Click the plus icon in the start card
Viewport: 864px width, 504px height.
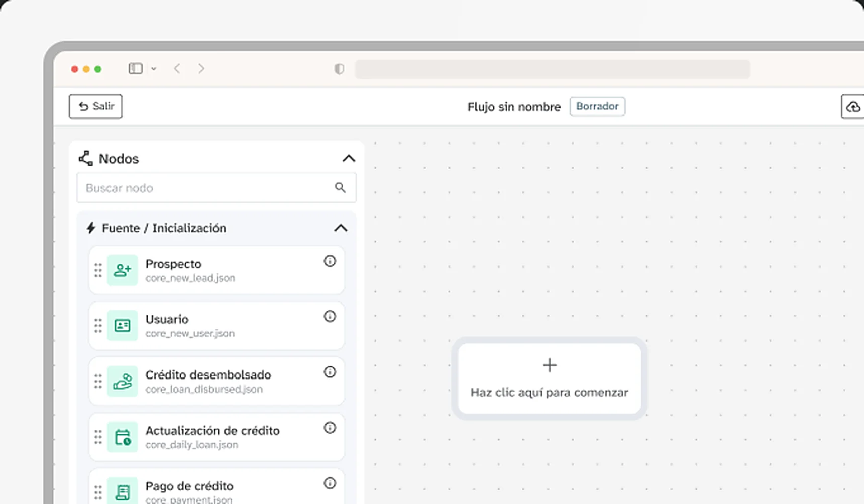click(550, 365)
